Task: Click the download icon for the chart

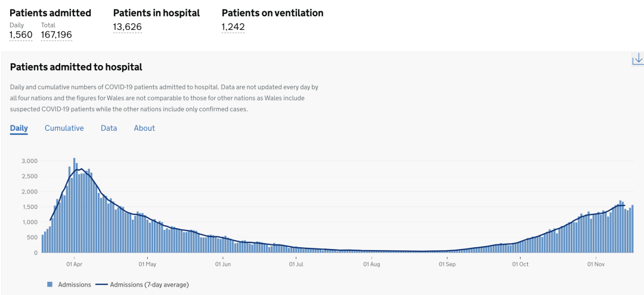Action: (x=637, y=59)
